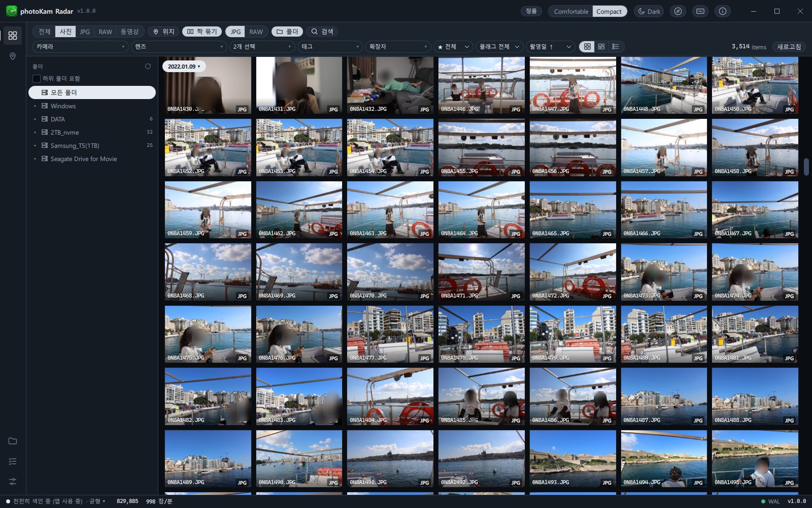Click the 모든 폴더 drive icon
Image resolution: width=812 pixels, height=508 pixels.
coord(45,92)
